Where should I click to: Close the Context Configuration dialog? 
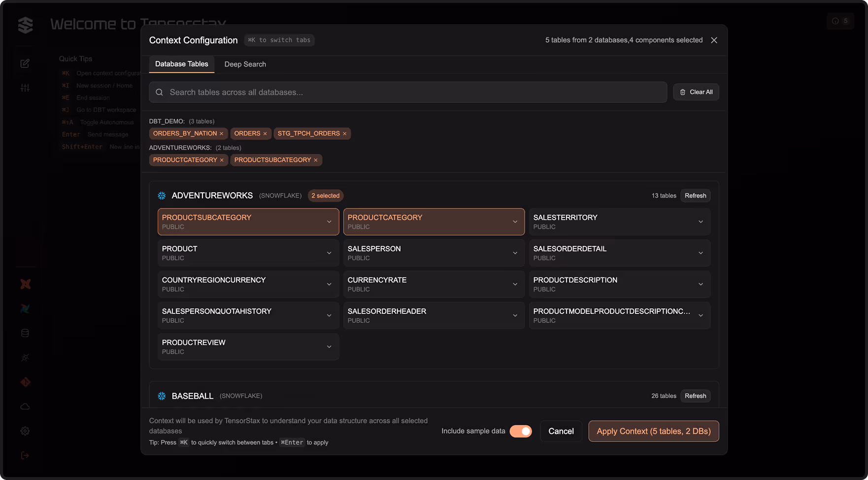pyautogui.click(x=714, y=40)
